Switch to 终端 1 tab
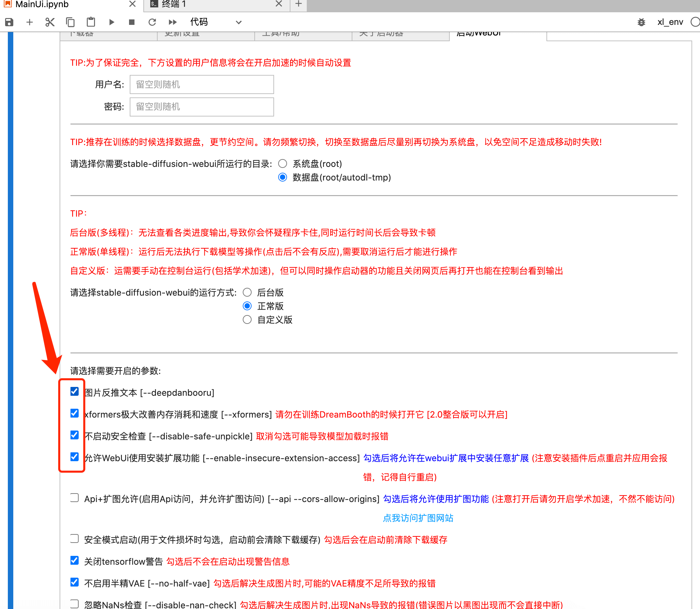Viewport: 700px width, 609px height. click(x=174, y=4)
